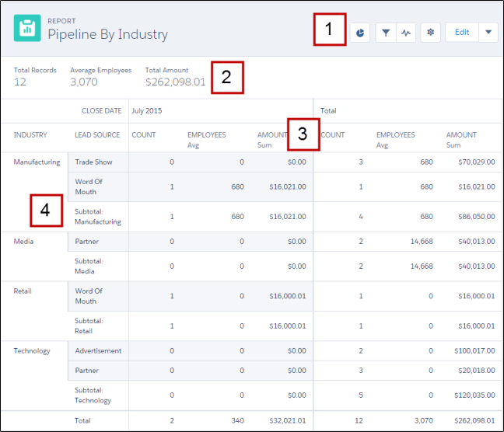The image size is (504, 432).
Task: Click the $100,017.00 amount cell
Action: [x=474, y=351]
